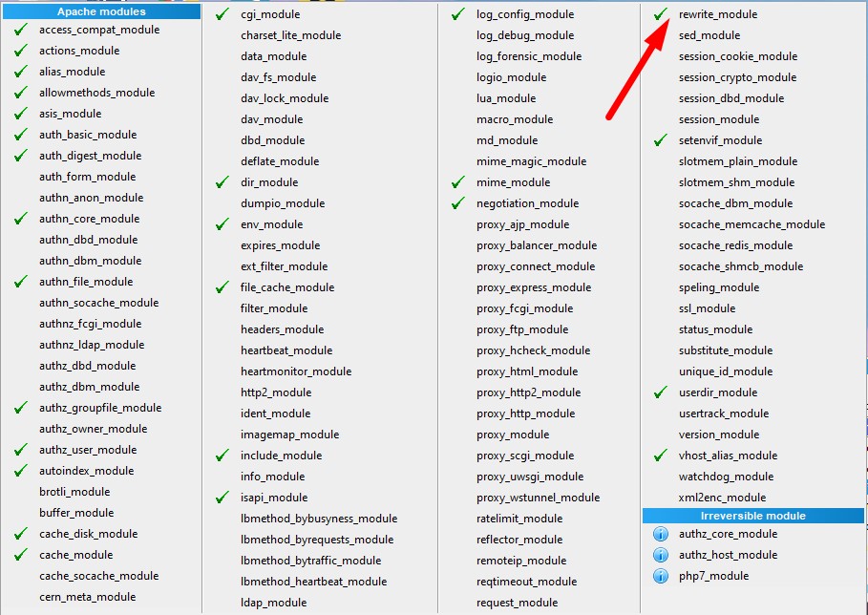
Task: Click the info icon next to authz_host_module
Action: (660, 555)
